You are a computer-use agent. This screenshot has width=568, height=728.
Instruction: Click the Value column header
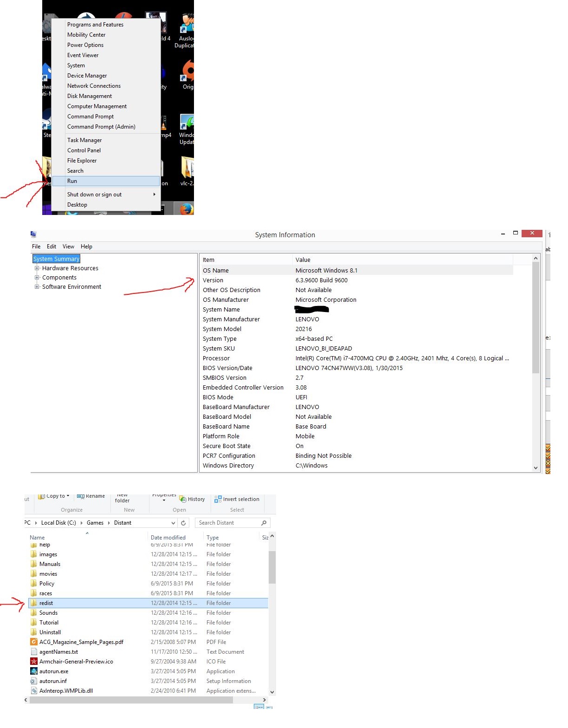click(403, 260)
